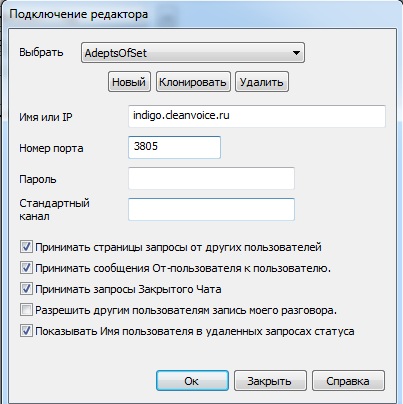Open help via Справка button

click(348, 381)
